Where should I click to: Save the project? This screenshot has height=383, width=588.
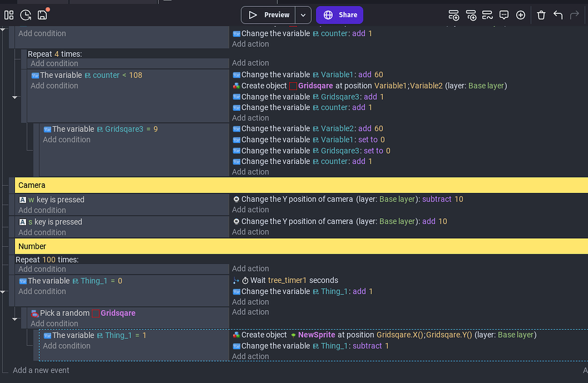[42, 15]
